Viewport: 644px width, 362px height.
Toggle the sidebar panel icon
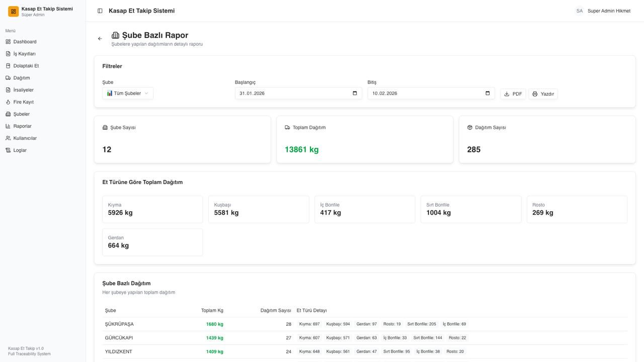[100, 11]
